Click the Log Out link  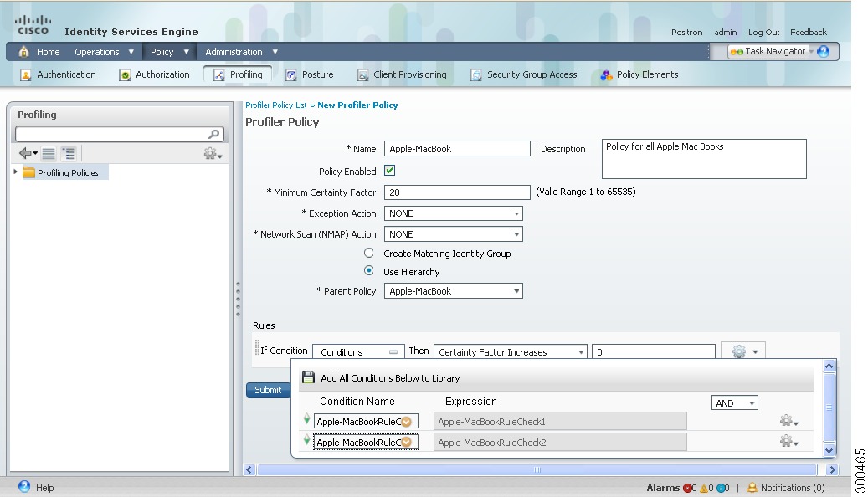(763, 32)
